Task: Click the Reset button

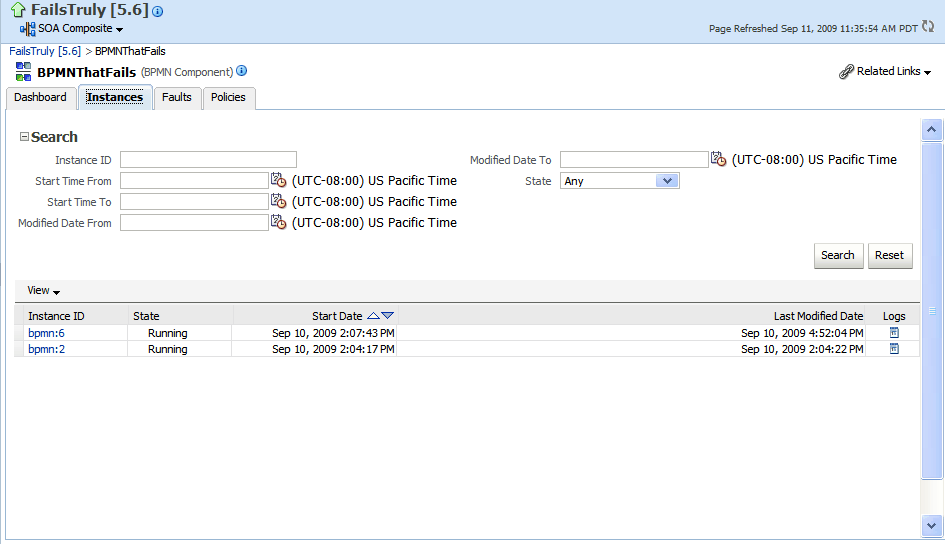Action: coord(890,255)
